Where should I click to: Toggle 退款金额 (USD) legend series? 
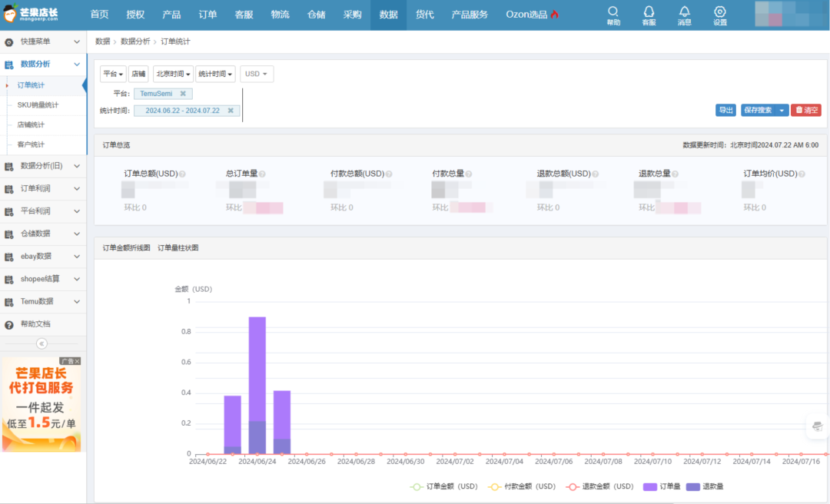[x=599, y=486]
